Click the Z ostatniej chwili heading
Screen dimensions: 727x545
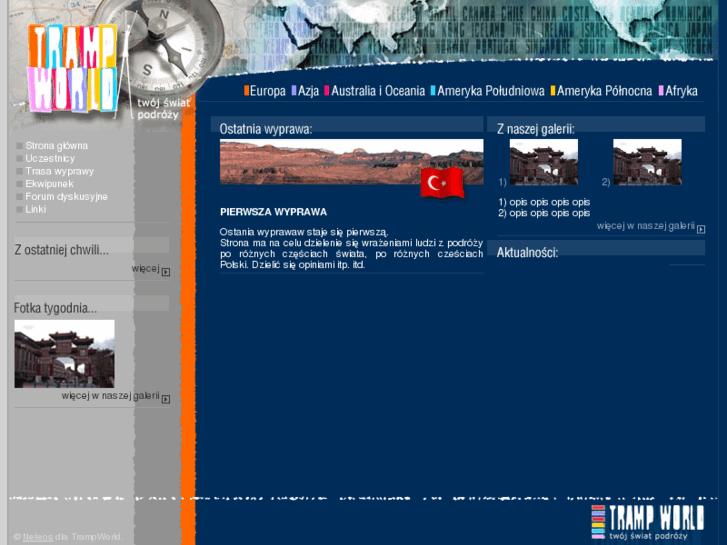62,250
